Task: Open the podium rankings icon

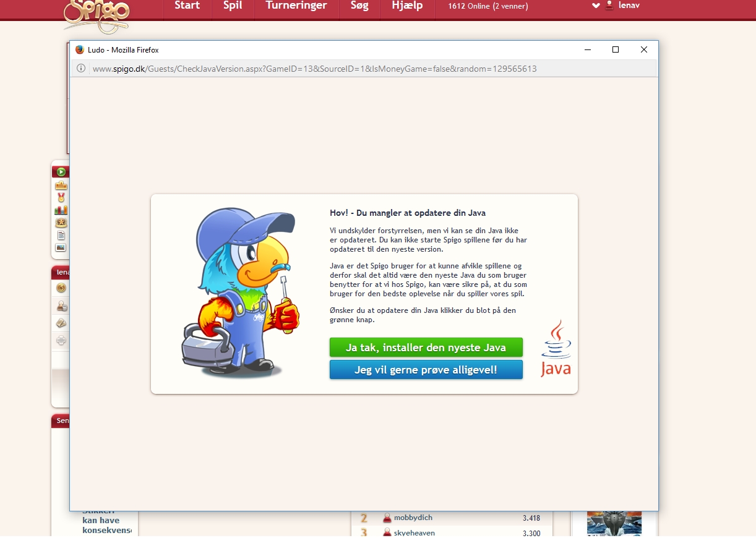Action: pyautogui.click(x=61, y=186)
